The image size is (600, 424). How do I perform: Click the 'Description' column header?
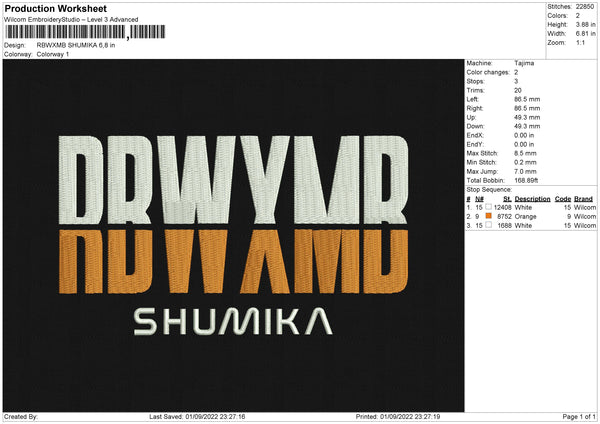click(x=532, y=199)
